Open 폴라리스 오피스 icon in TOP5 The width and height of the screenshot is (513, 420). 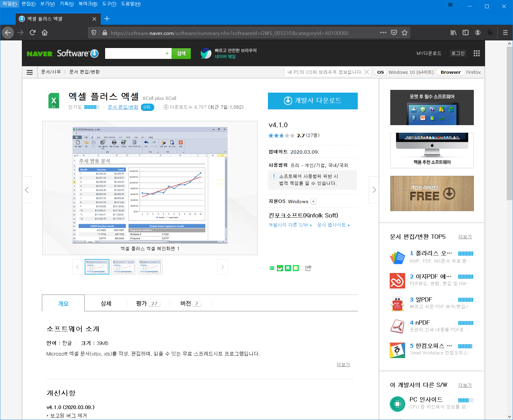coord(397,258)
